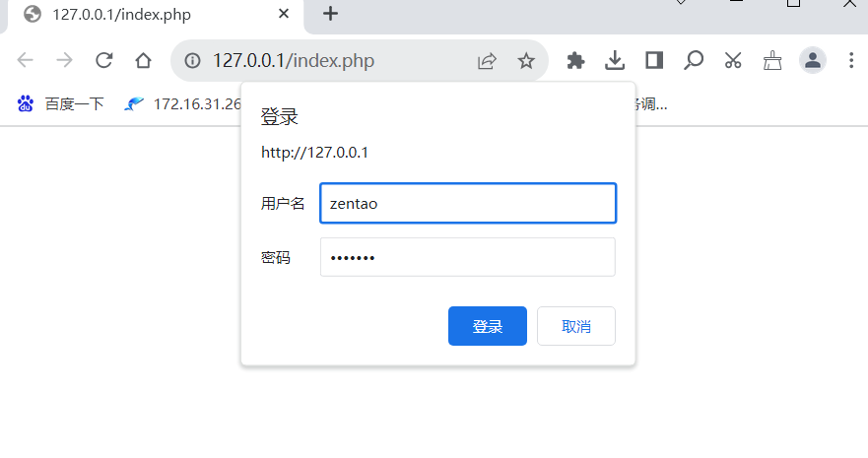
Task: Reload the page with refresh icon
Action: (104, 60)
